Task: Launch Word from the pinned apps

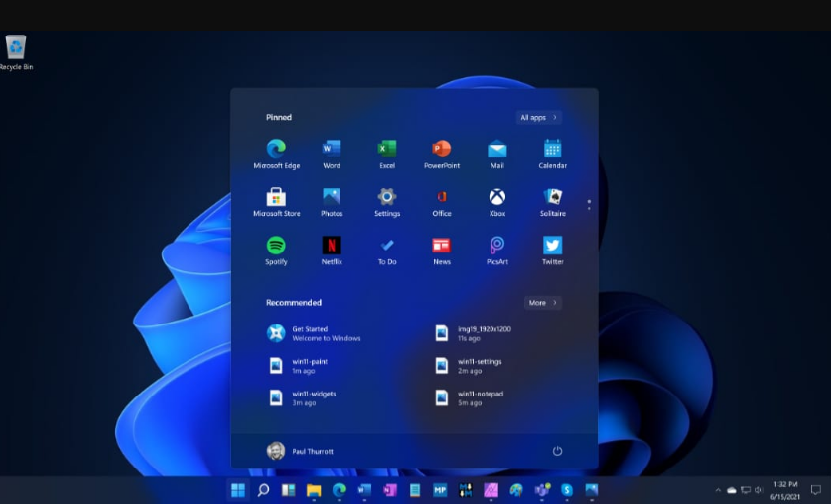Action: (332, 154)
